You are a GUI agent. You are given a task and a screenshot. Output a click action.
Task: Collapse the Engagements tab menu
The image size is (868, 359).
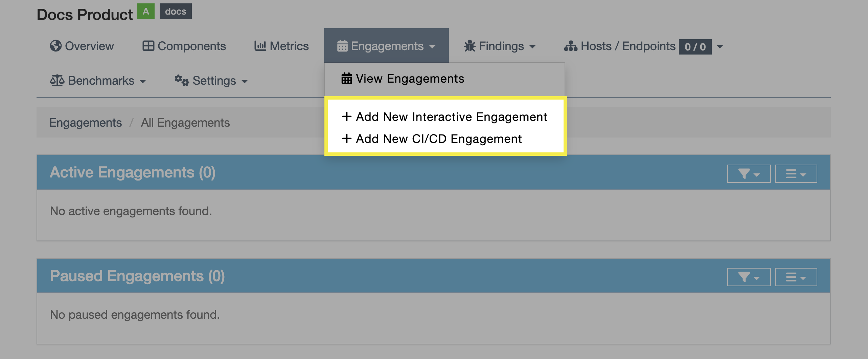pyautogui.click(x=386, y=46)
